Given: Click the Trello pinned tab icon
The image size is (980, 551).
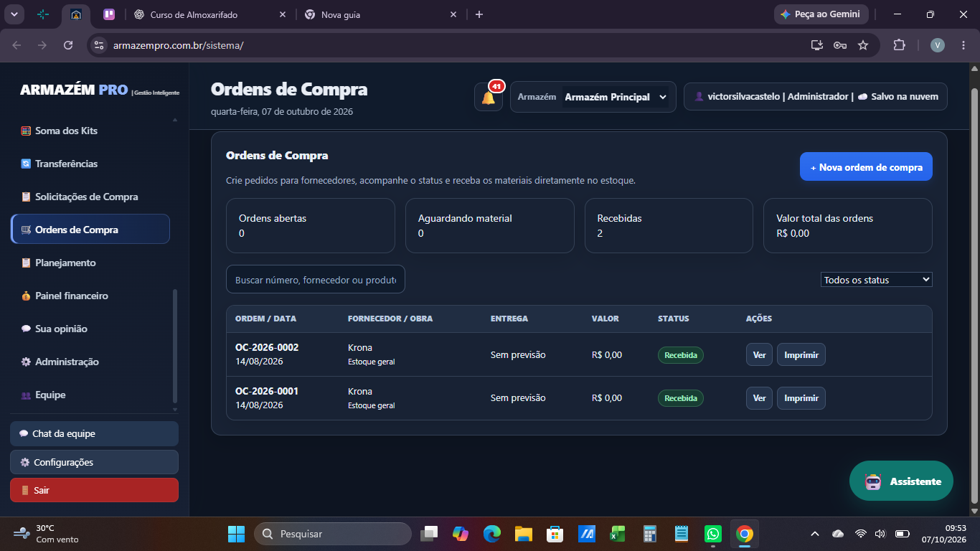Looking at the screenshot, I should pos(109,14).
